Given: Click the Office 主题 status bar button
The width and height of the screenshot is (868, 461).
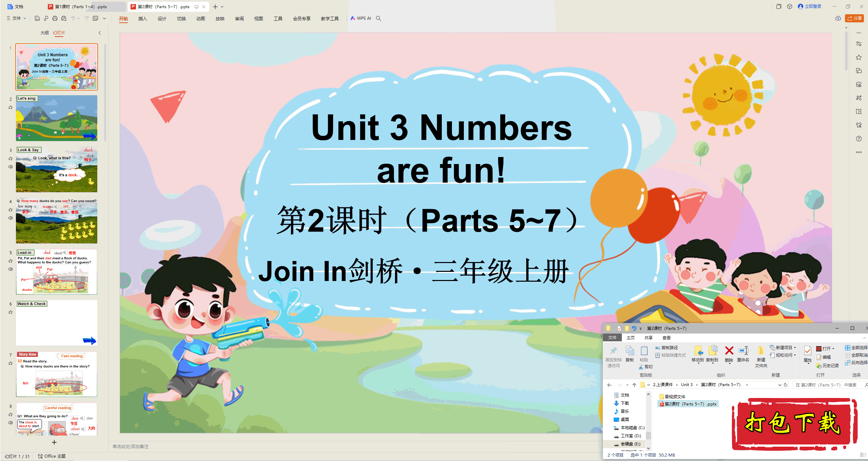Looking at the screenshot, I should pyautogui.click(x=52, y=456).
